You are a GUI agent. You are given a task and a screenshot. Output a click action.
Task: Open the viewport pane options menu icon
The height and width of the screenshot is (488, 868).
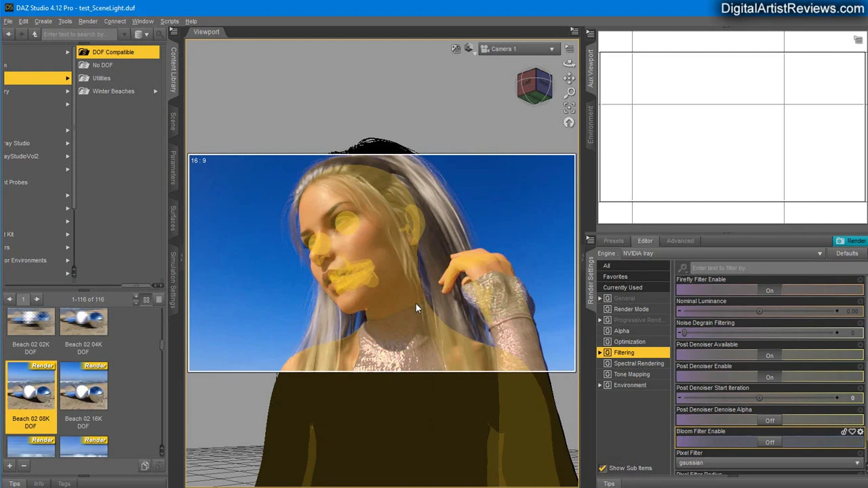coord(574,32)
